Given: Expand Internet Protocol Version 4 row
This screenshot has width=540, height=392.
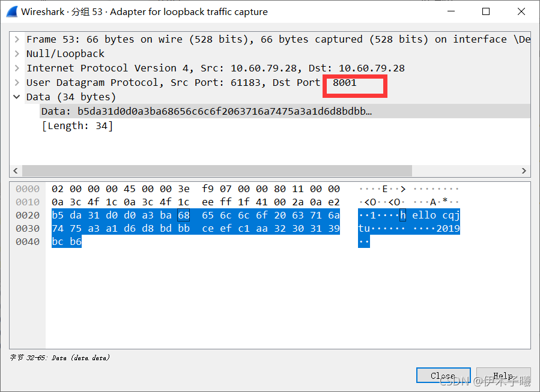Looking at the screenshot, I should [x=17, y=68].
